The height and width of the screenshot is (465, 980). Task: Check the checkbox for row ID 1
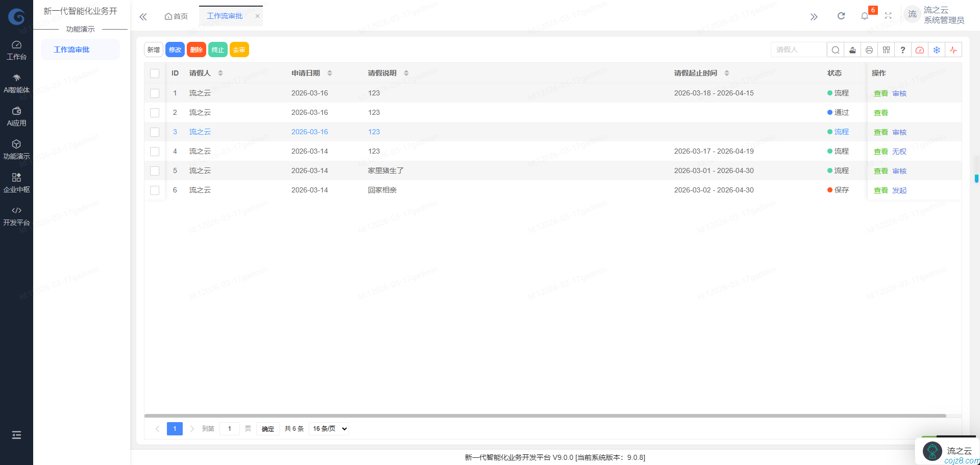click(155, 93)
